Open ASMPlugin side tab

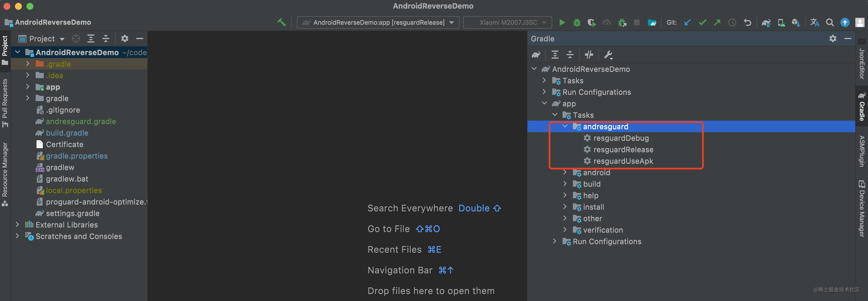click(862, 151)
